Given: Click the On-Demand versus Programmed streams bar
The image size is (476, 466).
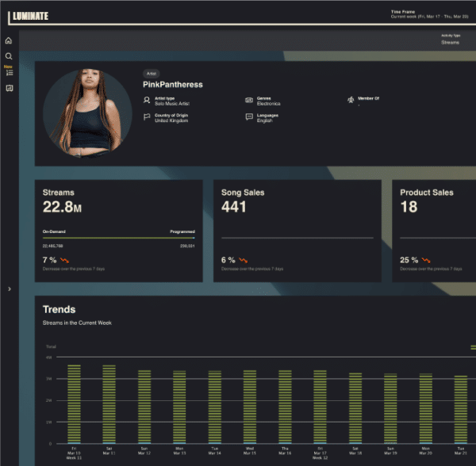Looking at the screenshot, I should (x=118, y=238).
